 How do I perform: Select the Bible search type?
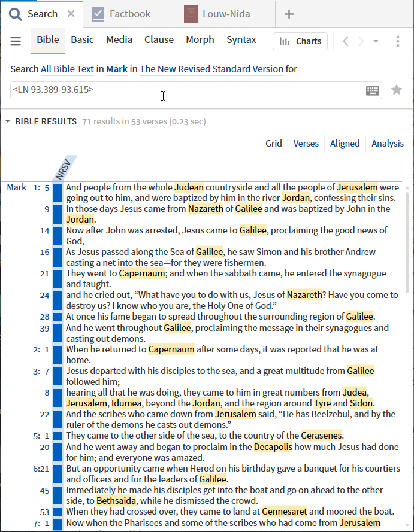[x=47, y=40]
